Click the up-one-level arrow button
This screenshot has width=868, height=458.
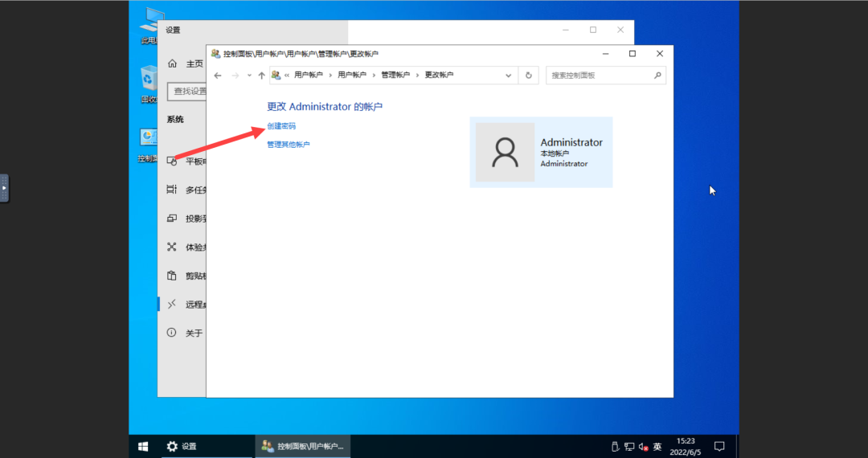tap(262, 76)
